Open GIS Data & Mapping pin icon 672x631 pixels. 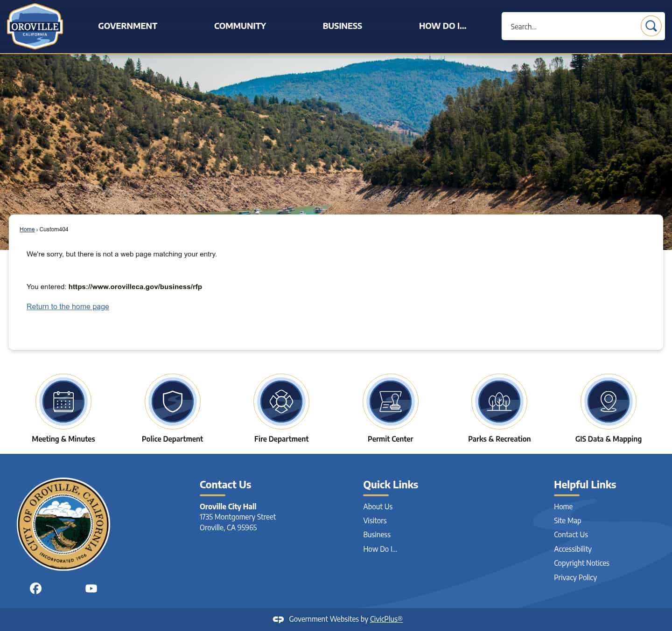point(608,402)
